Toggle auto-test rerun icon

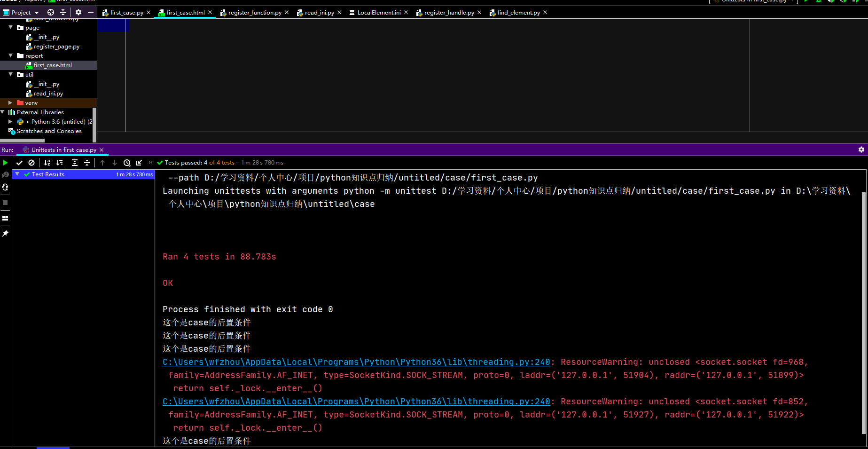pos(5,187)
